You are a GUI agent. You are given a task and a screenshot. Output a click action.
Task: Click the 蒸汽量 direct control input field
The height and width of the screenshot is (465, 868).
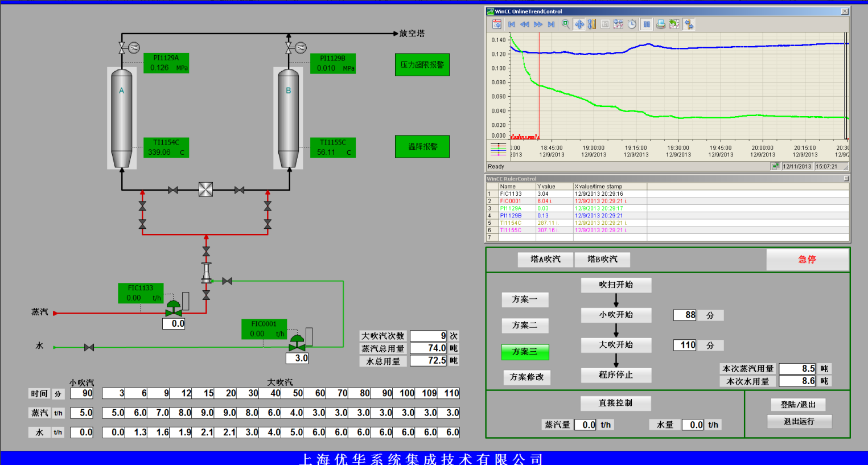(x=585, y=425)
